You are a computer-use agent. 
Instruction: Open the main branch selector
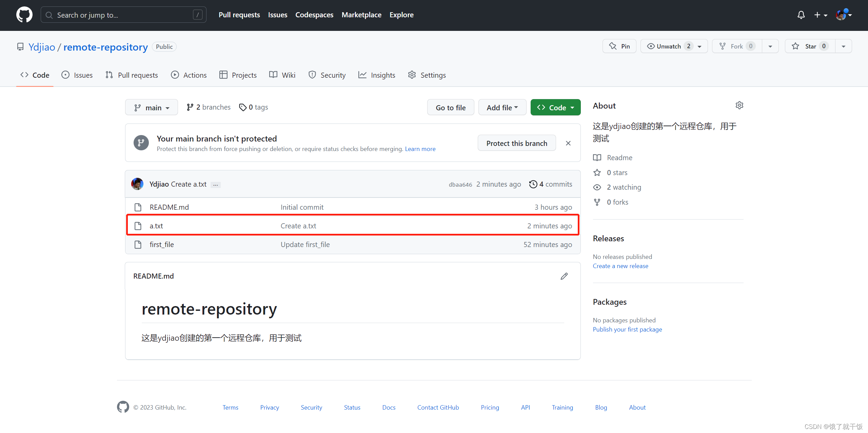(152, 107)
